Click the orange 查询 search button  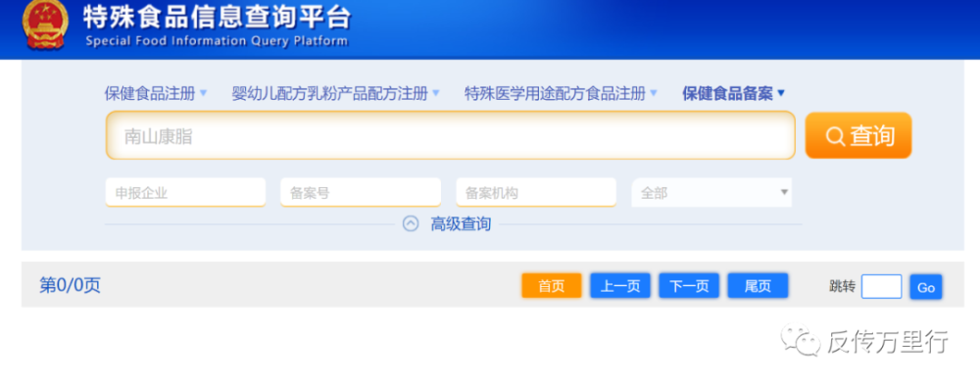pos(858,135)
